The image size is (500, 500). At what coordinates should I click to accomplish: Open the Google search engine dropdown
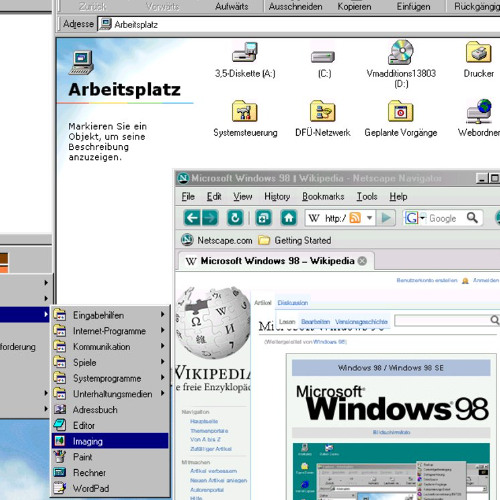click(x=423, y=218)
